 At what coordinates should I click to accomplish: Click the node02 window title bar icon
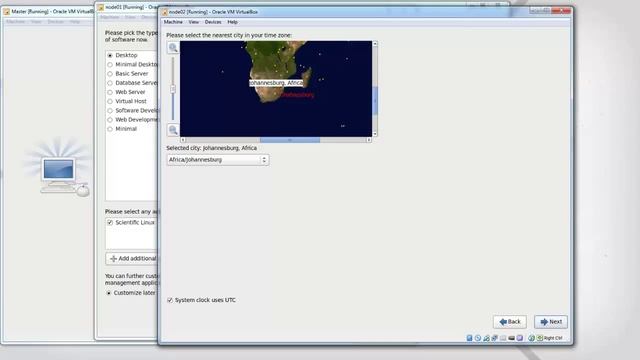[x=165, y=12]
